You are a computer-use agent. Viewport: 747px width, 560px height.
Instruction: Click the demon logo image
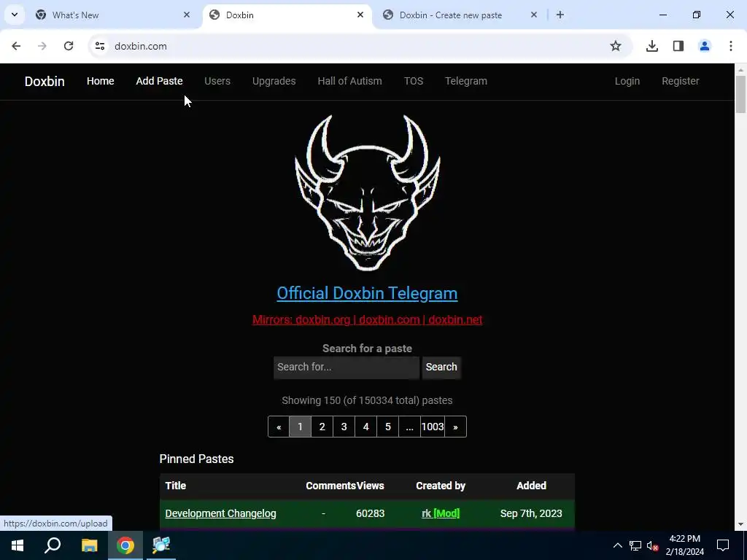tap(368, 192)
